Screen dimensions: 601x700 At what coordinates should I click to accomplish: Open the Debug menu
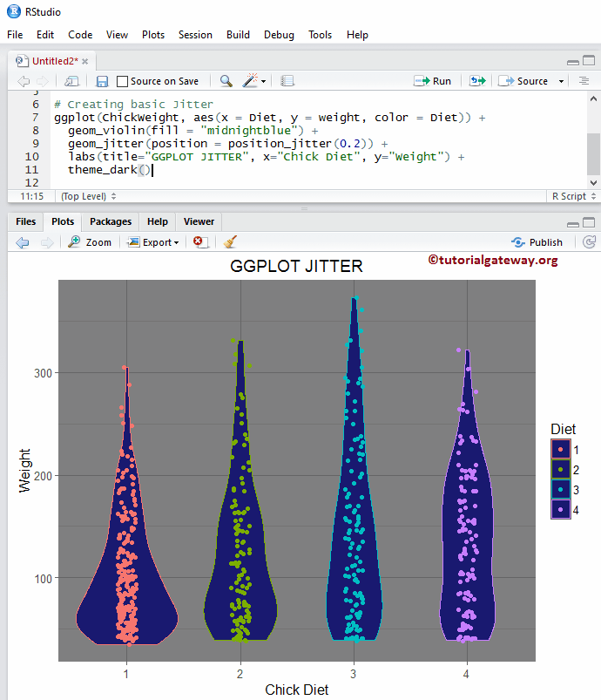(x=279, y=35)
